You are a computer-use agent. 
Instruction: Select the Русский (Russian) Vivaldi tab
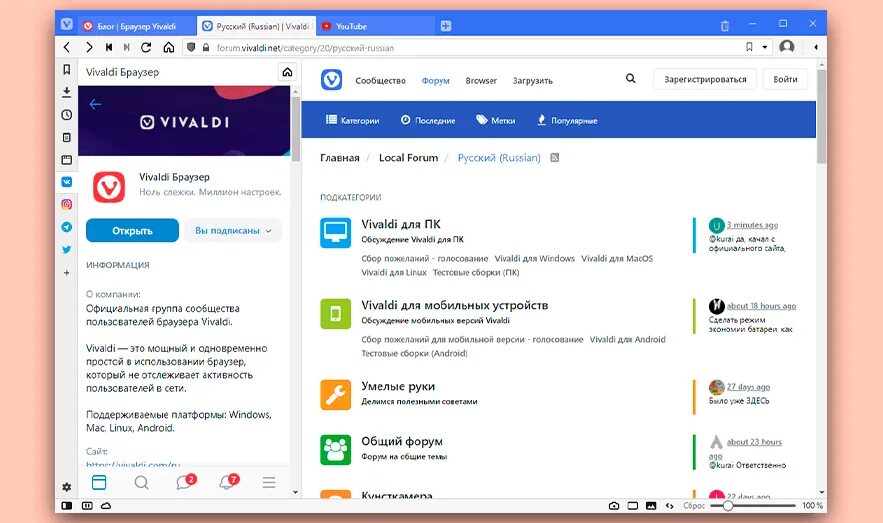click(x=255, y=26)
